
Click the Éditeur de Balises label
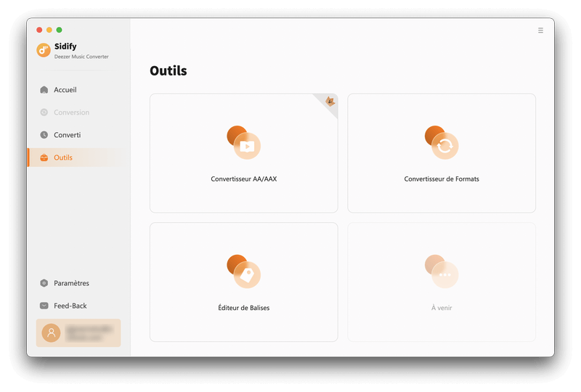coord(243,308)
